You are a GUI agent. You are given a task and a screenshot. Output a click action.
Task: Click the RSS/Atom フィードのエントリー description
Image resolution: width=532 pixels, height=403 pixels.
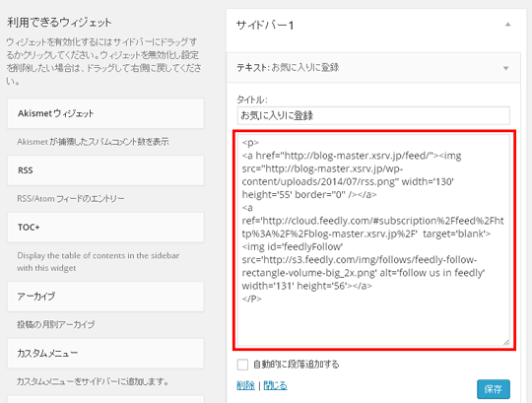coord(71,198)
